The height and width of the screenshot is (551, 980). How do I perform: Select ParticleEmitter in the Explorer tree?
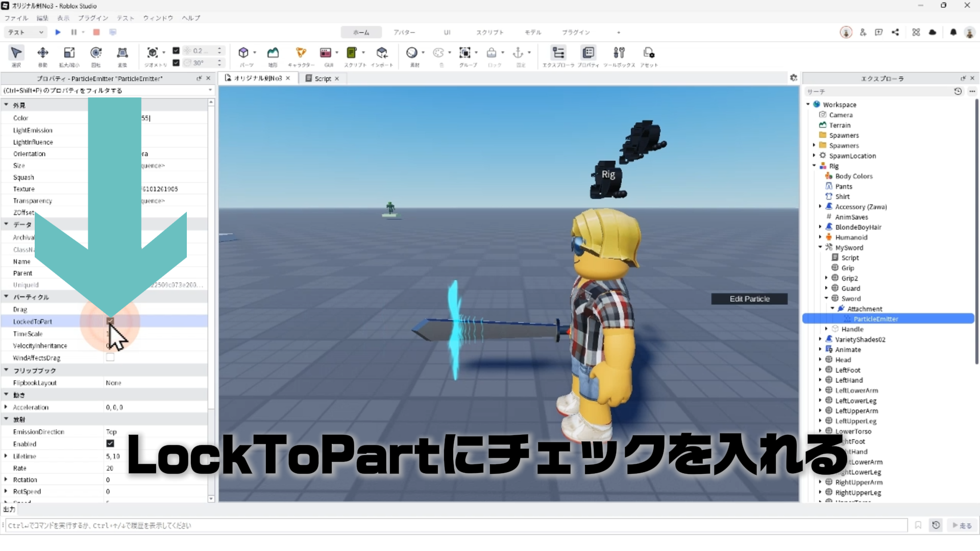[x=875, y=319]
